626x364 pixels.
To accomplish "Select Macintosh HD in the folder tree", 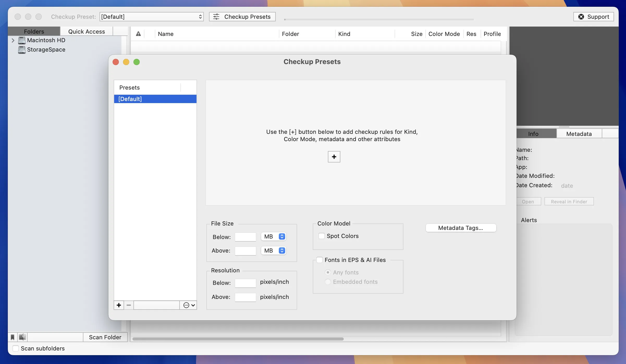I will 46,40.
